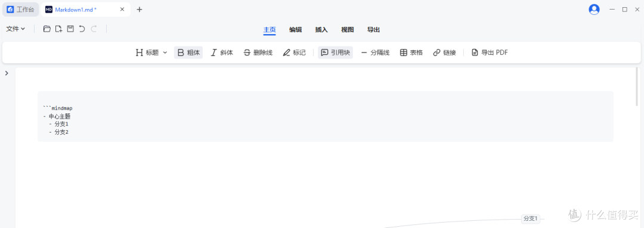
Task: Open the 文件 dropdown menu
Action: tap(16, 29)
